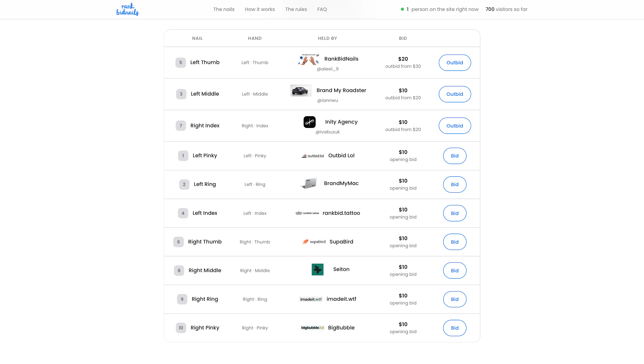Click the number 1 badge for Left Pinky
This screenshot has width=644, height=364.
183,156
